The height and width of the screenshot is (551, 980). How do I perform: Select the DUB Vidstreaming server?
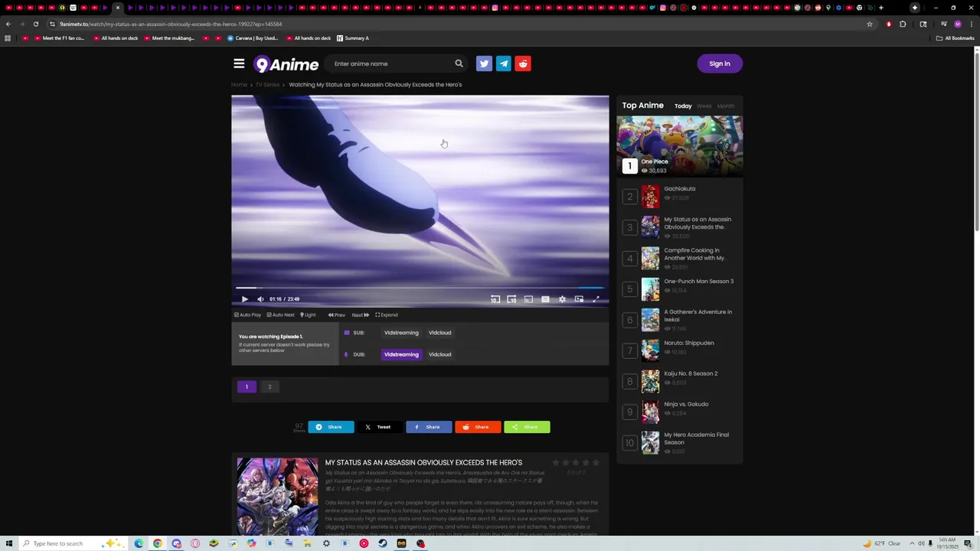tap(401, 354)
